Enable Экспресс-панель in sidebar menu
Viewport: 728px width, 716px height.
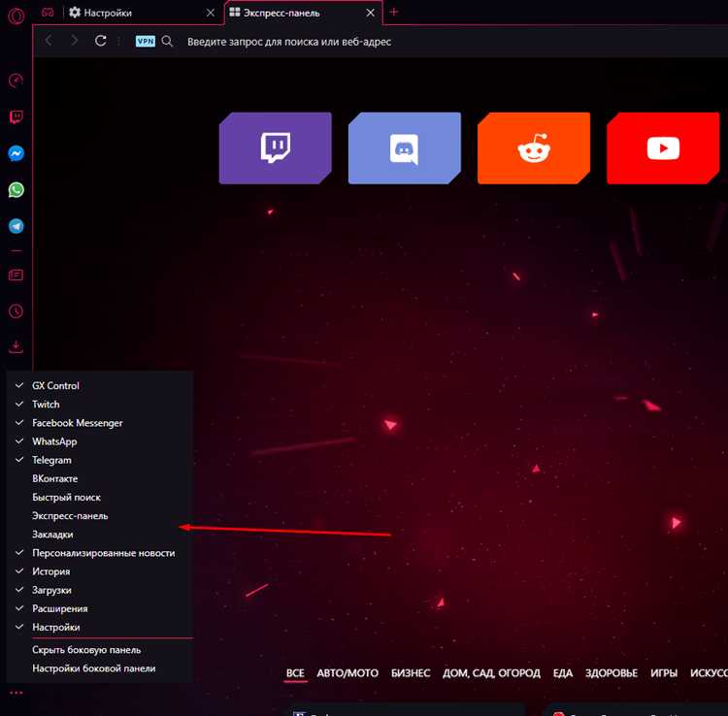99,515
